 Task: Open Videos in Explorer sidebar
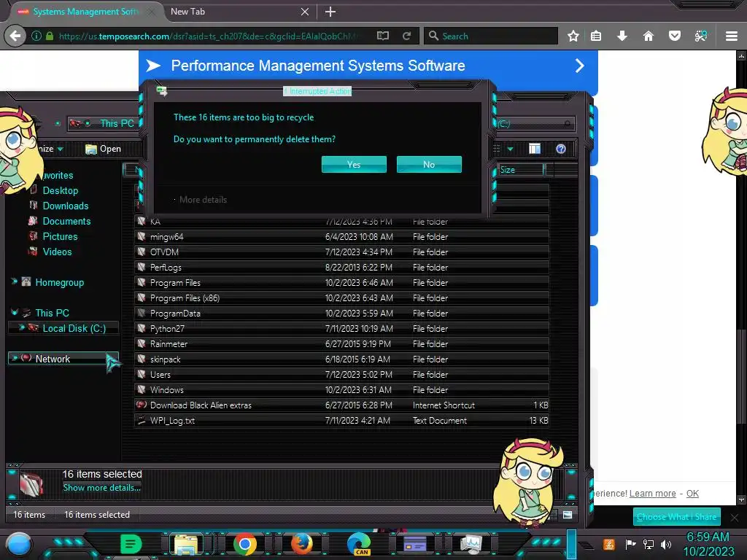click(57, 252)
